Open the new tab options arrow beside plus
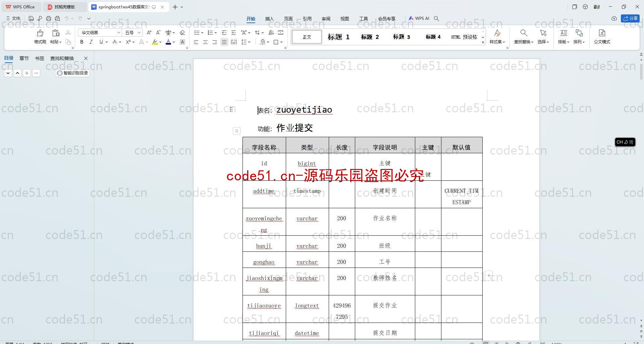The image size is (644, 344). [182, 7]
